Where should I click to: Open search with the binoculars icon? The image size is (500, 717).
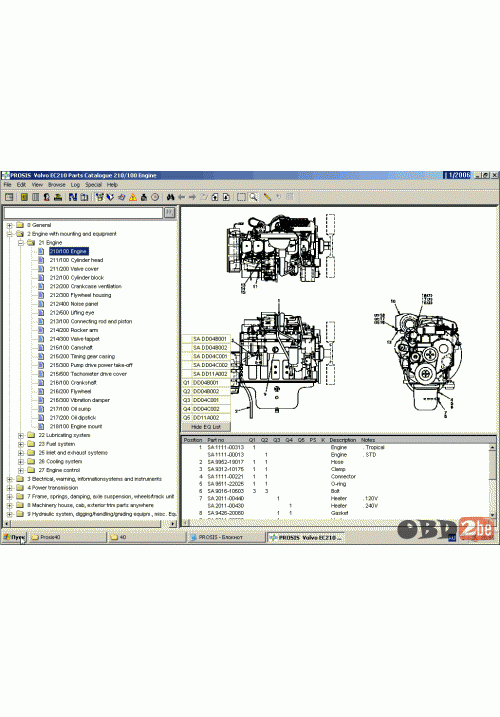point(170,197)
